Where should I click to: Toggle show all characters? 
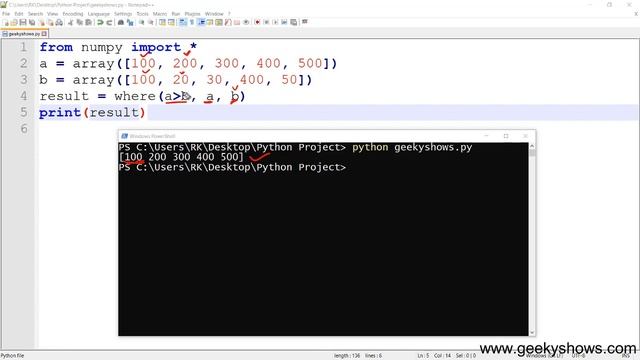tap(192, 22)
